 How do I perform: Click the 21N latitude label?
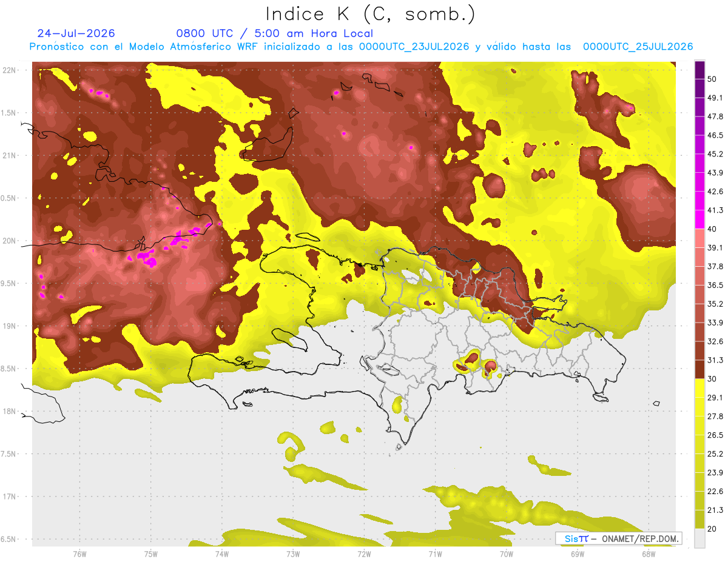point(10,156)
